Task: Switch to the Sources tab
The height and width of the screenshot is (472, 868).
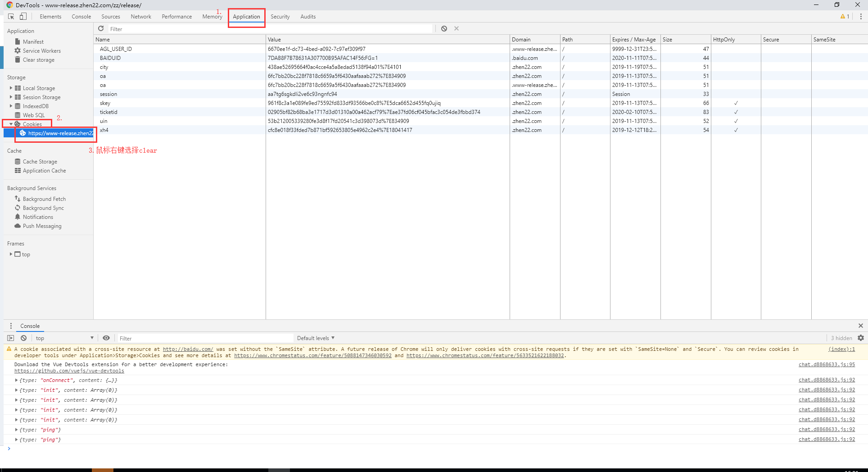Action: [x=111, y=16]
